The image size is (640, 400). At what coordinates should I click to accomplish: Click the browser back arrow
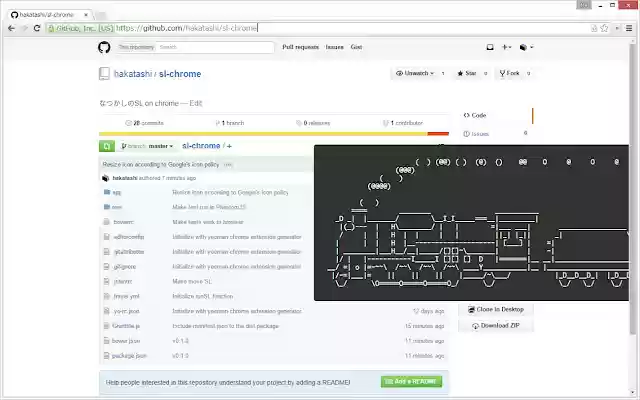[11, 28]
